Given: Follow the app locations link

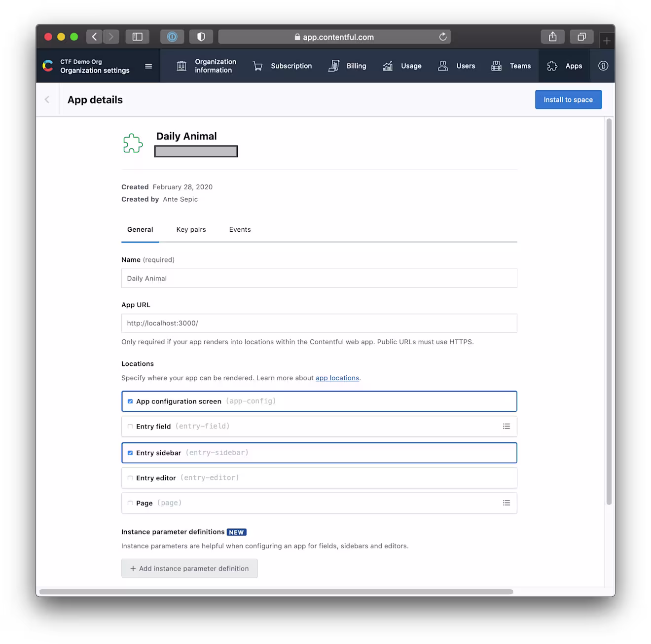Looking at the screenshot, I should coord(337,378).
